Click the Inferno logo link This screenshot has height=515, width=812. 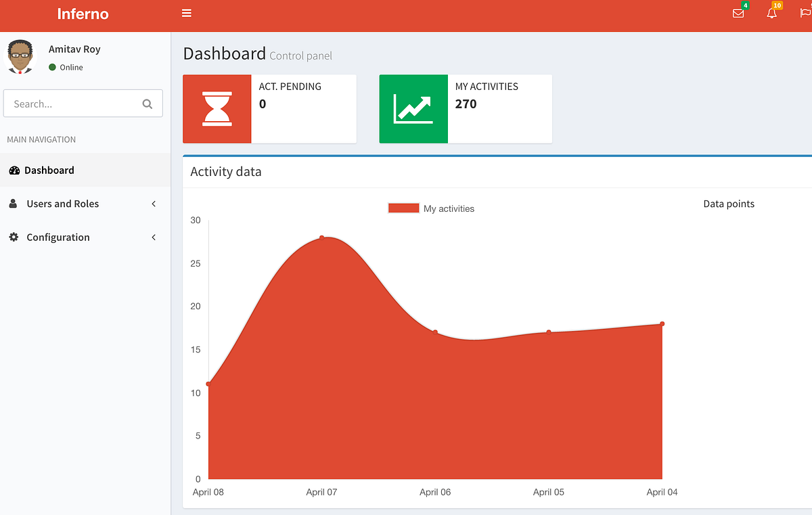click(x=85, y=14)
